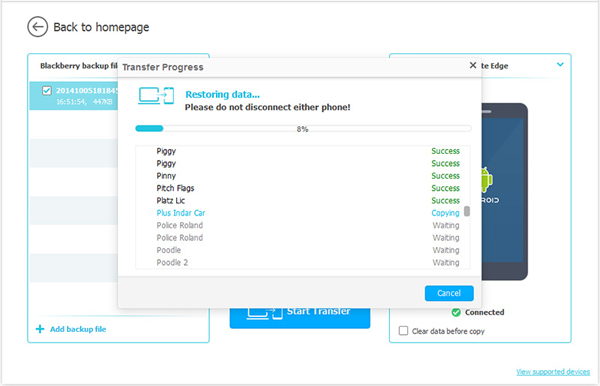The width and height of the screenshot is (600, 386).
Task: Click the Connected status label
Action: pos(484,313)
